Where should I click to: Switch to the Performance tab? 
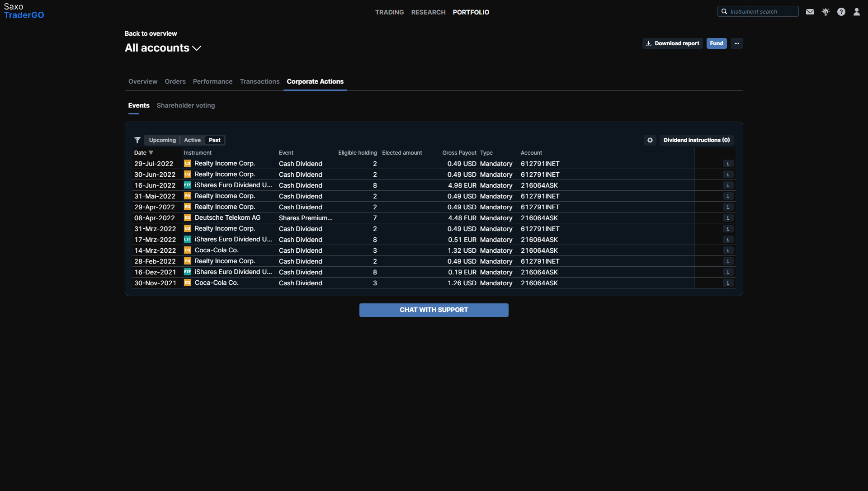click(x=212, y=81)
